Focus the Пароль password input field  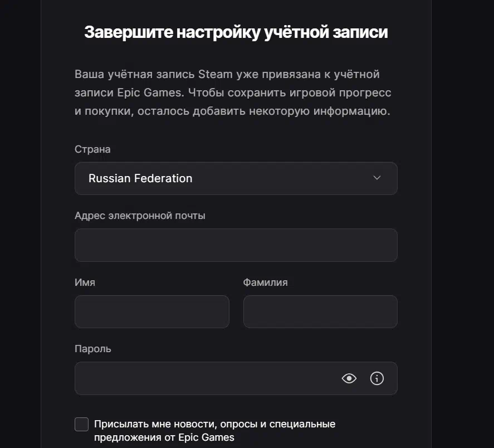pyautogui.click(x=236, y=378)
